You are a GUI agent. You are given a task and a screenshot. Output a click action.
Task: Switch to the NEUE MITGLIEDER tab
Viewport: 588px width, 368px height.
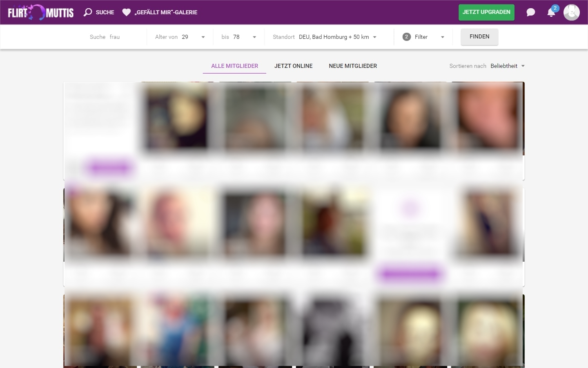[353, 66]
